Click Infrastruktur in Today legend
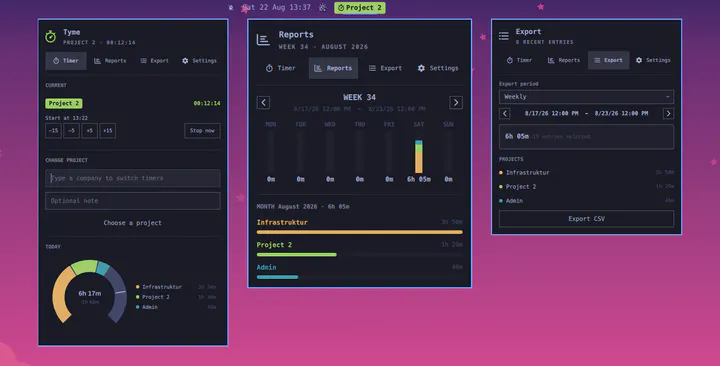 click(x=162, y=287)
